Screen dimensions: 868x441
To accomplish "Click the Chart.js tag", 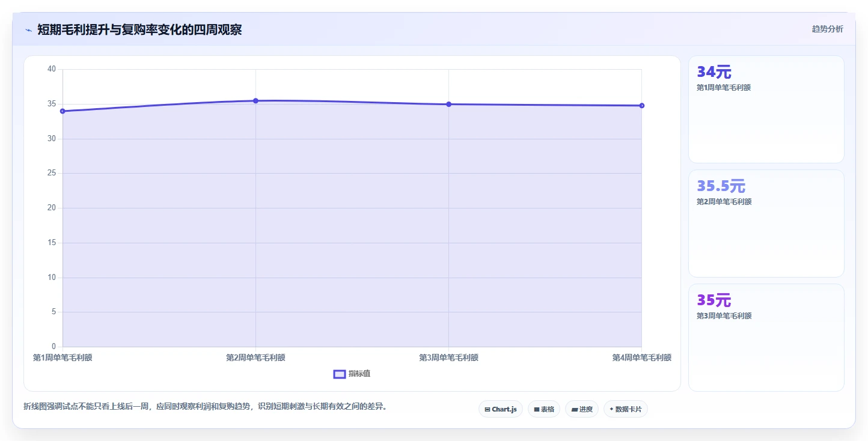I will 501,409.
